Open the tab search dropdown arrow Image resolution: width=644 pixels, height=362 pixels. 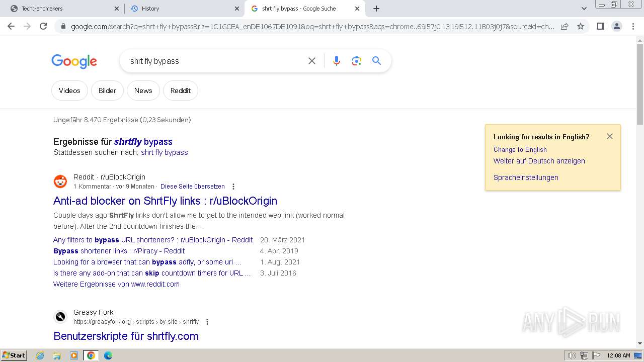click(x=584, y=9)
